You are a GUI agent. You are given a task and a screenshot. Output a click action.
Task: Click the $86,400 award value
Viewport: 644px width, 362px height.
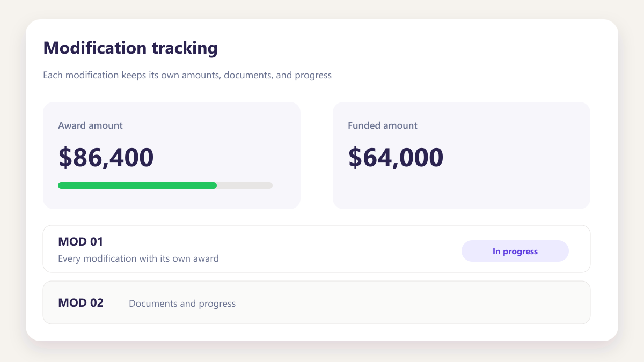click(x=106, y=157)
